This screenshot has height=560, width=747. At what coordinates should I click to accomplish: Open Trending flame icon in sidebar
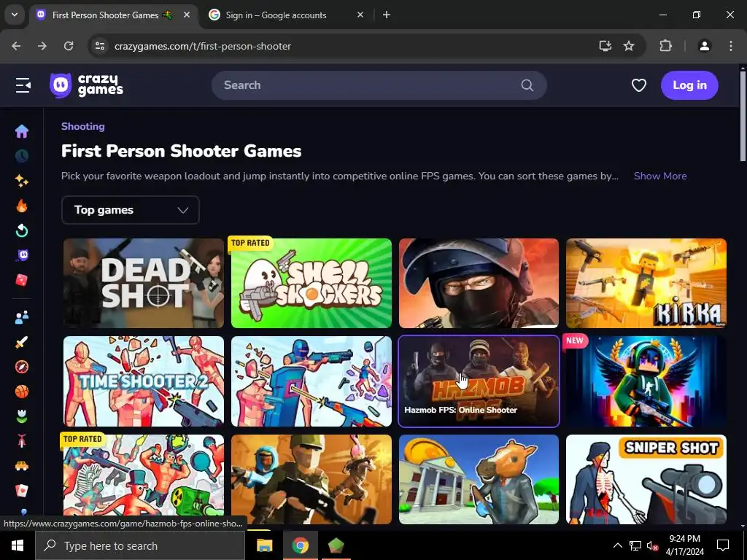coord(21,206)
